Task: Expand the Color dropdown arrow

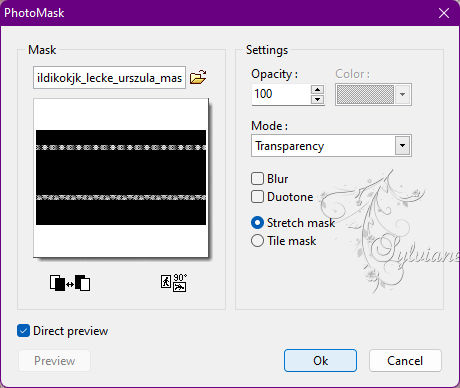Action: tap(403, 95)
